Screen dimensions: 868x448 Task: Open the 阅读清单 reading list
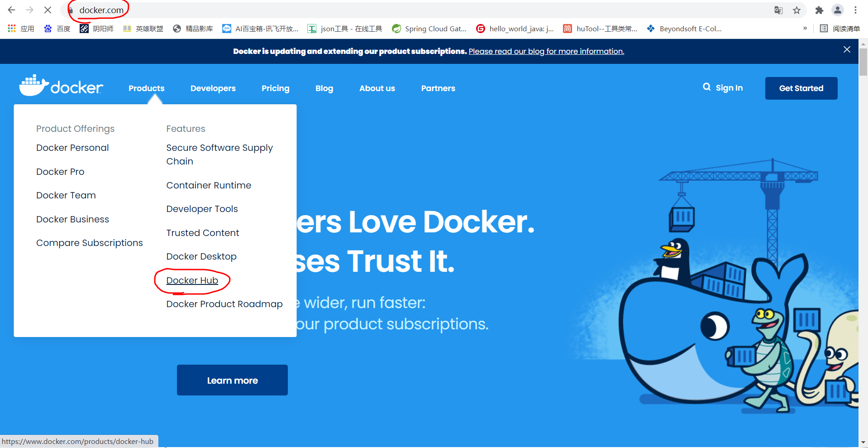coord(840,29)
